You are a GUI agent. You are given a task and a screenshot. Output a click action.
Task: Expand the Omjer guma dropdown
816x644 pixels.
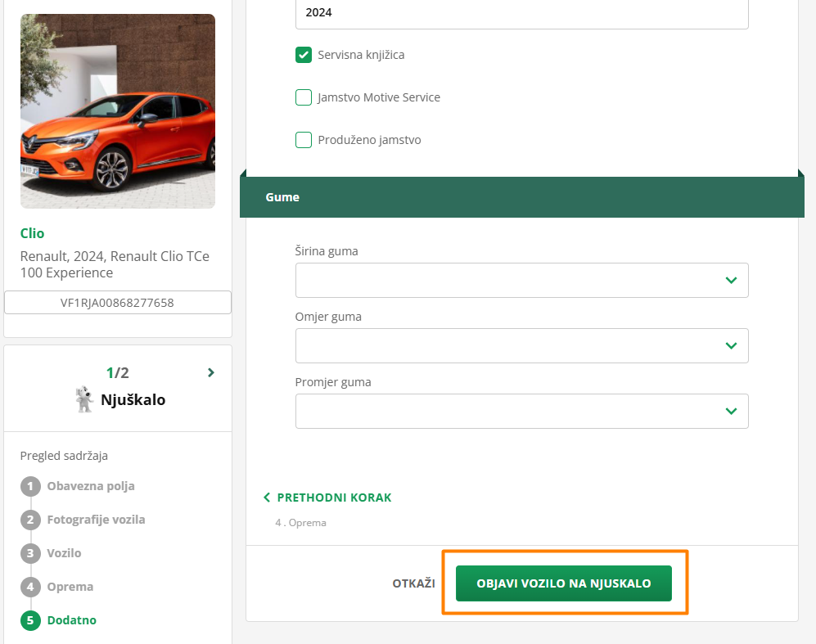click(x=521, y=345)
